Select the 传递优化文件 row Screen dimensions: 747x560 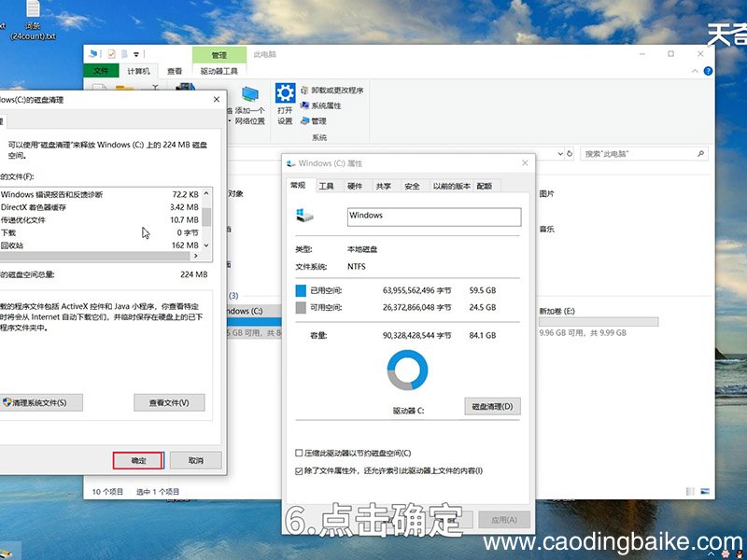(x=100, y=220)
